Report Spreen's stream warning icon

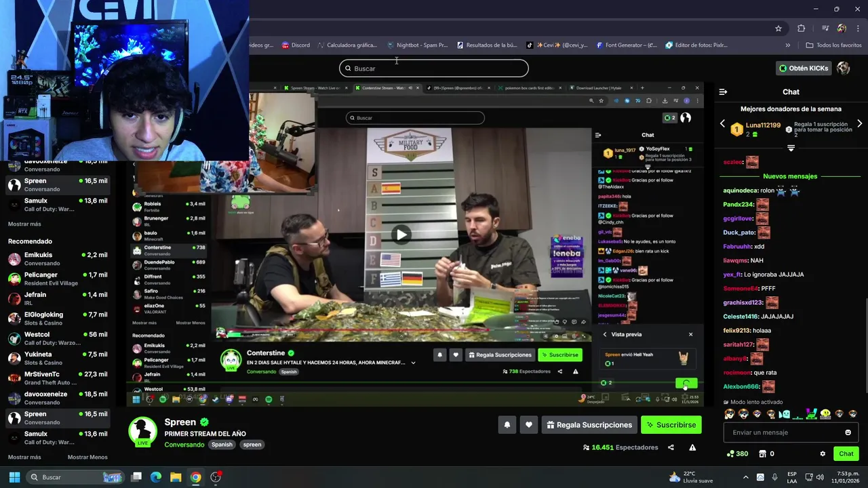tap(692, 447)
